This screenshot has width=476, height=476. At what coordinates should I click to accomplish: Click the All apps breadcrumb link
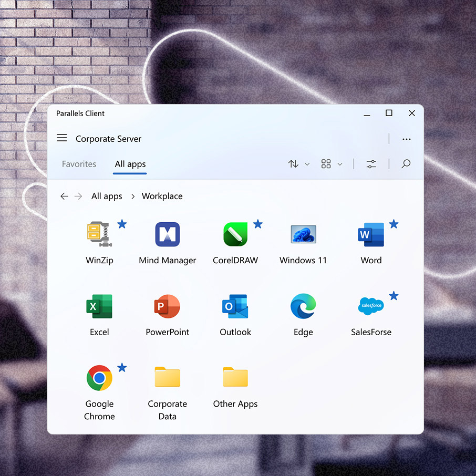[x=107, y=196]
